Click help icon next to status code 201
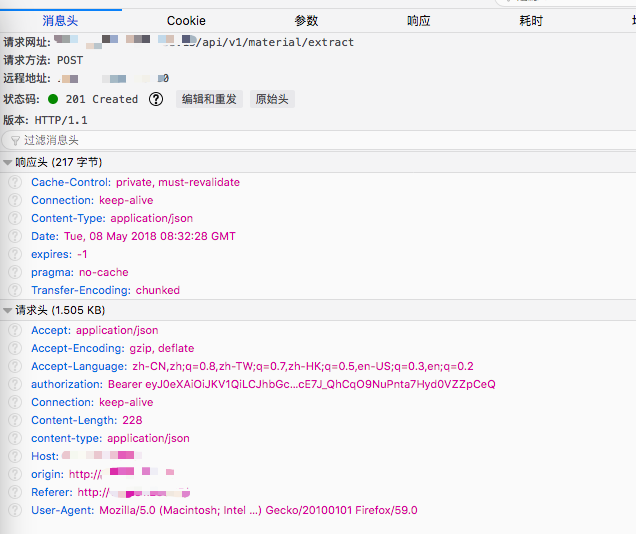 [x=156, y=99]
